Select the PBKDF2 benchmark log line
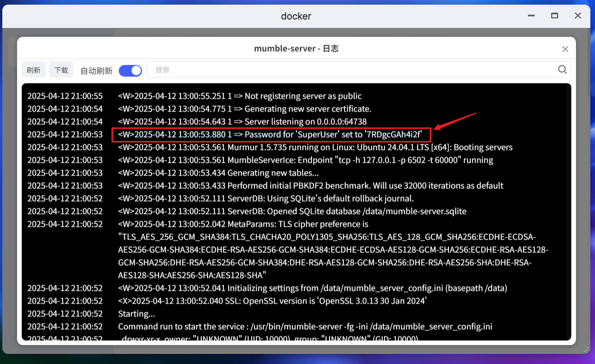 click(x=311, y=185)
